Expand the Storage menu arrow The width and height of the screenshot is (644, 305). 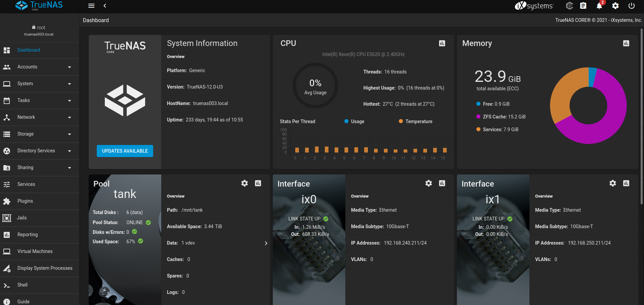pos(70,134)
